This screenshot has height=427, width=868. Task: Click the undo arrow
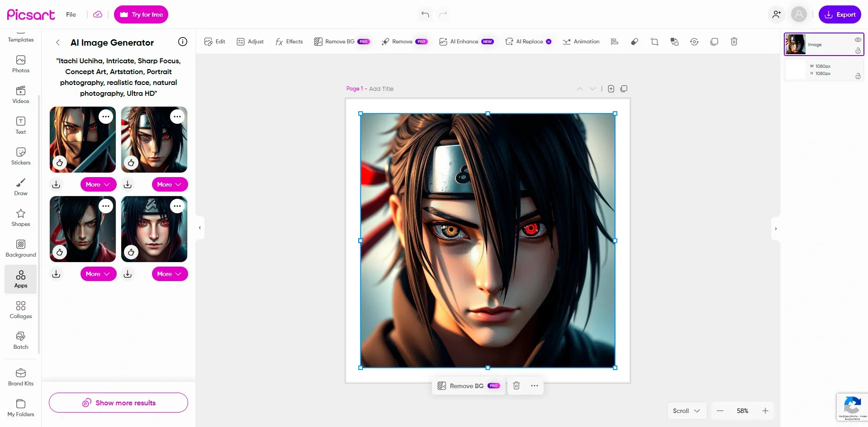click(425, 14)
